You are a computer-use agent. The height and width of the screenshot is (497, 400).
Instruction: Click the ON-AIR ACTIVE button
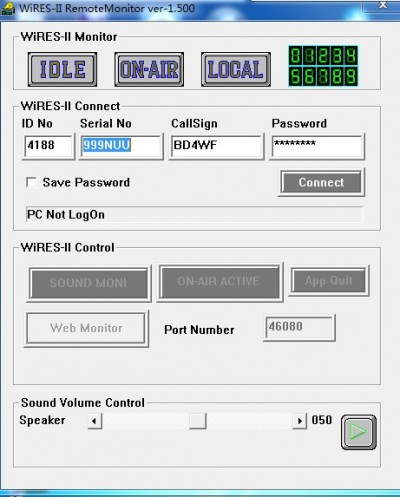click(x=220, y=282)
